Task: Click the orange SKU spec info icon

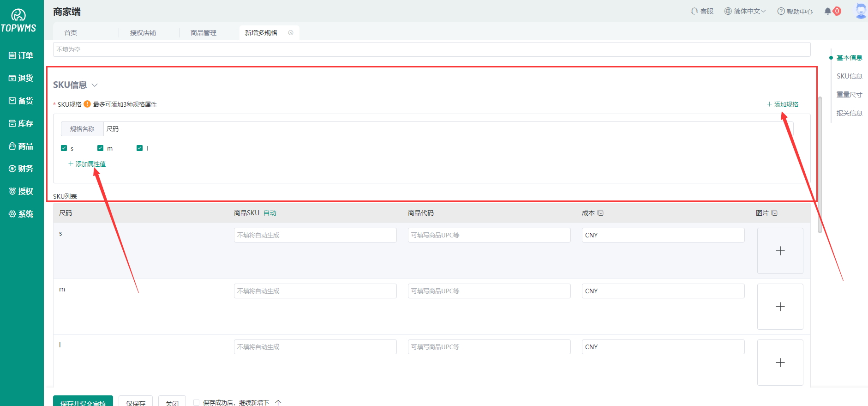Action: click(87, 104)
